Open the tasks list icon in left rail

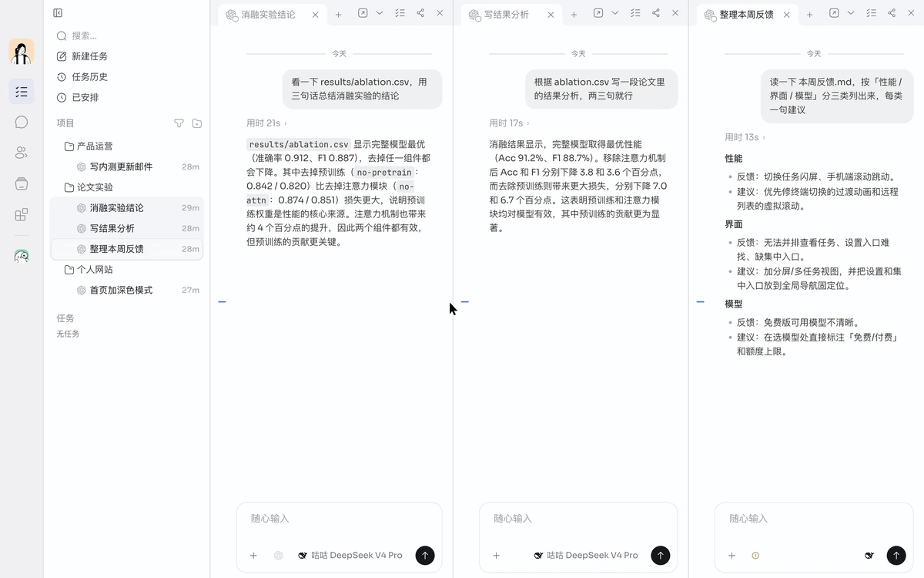[x=22, y=92]
